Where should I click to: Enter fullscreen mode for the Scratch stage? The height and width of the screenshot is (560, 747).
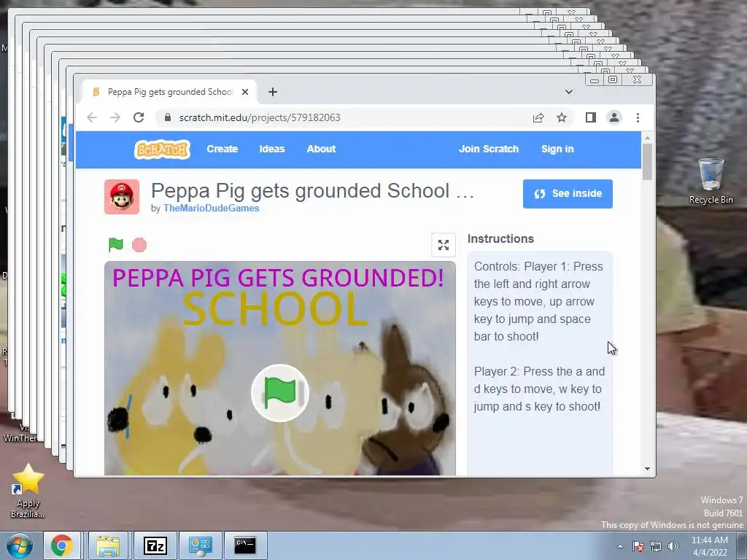click(444, 245)
